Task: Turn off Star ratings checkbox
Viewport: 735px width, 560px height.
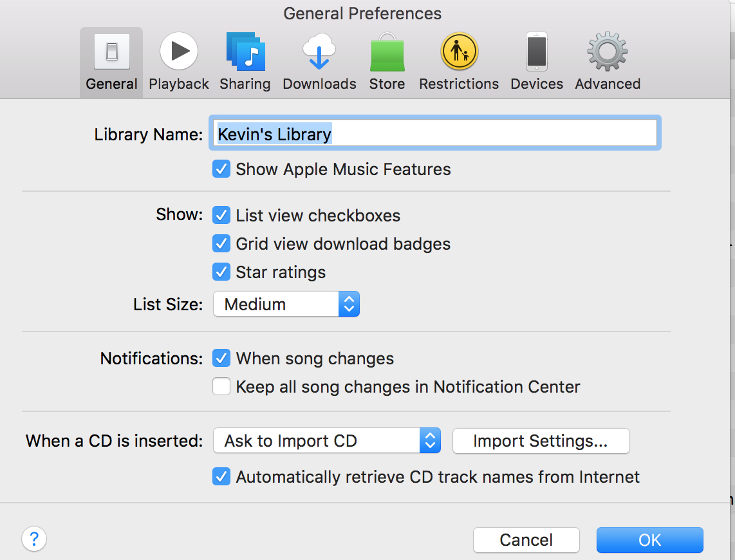Action: pyautogui.click(x=221, y=272)
